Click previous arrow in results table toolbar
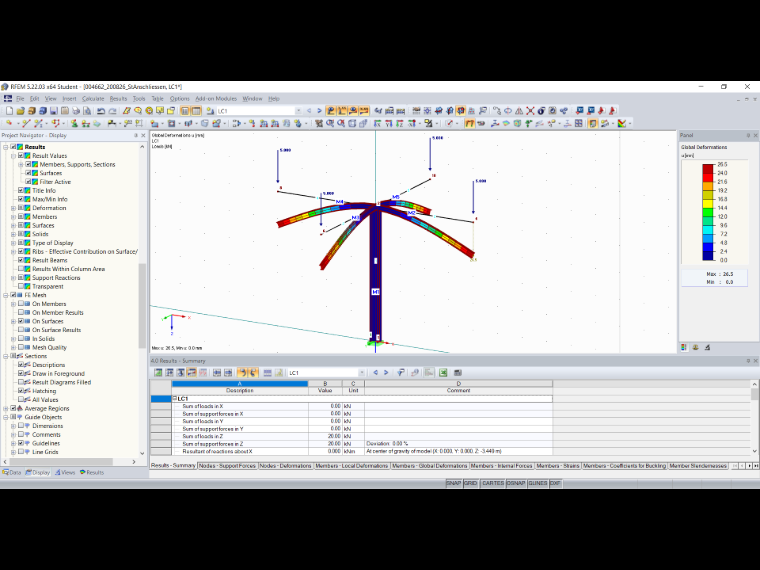 point(376,373)
